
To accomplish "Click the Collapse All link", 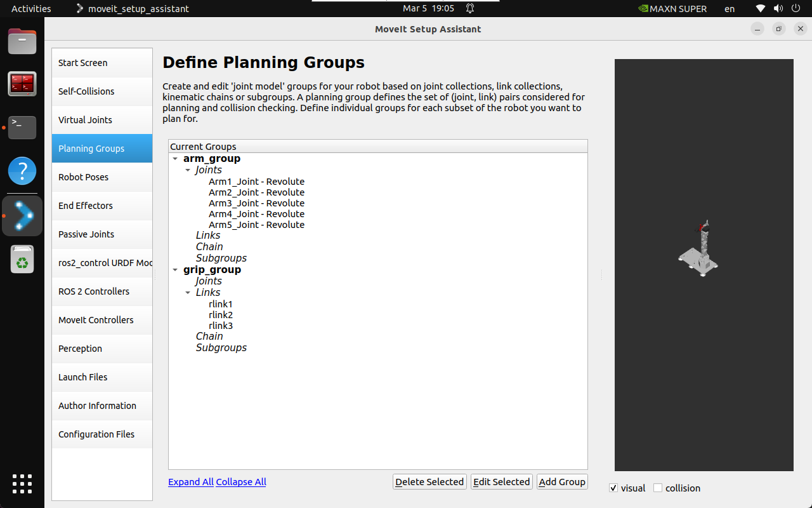I will tap(241, 482).
